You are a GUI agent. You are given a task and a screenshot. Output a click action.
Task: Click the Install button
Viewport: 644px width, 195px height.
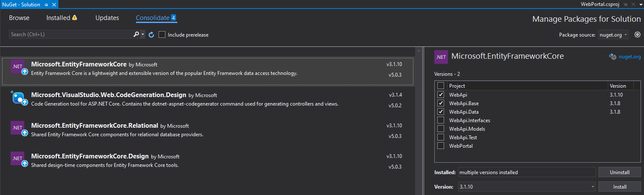coord(619,186)
